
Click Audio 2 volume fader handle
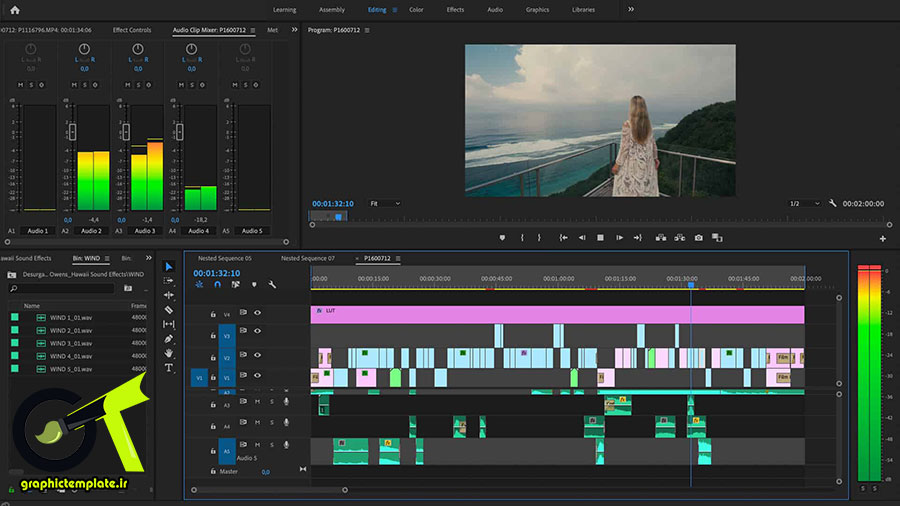coord(72,132)
